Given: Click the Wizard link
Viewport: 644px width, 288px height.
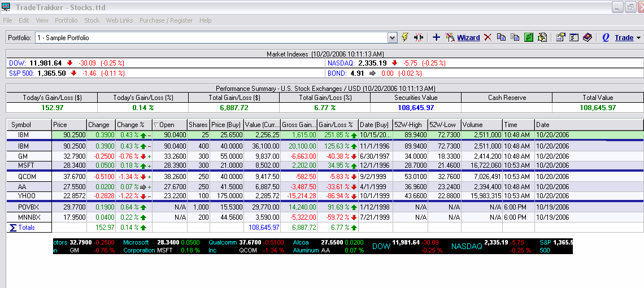Looking at the screenshot, I should click(468, 38).
